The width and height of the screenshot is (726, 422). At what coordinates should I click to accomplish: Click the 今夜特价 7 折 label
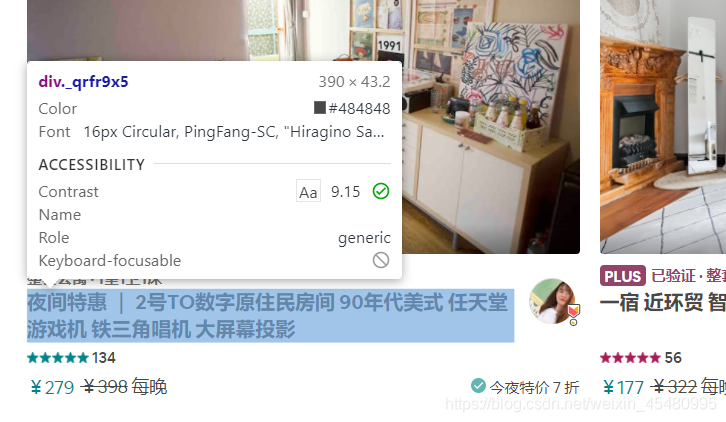tap(534, 387)
